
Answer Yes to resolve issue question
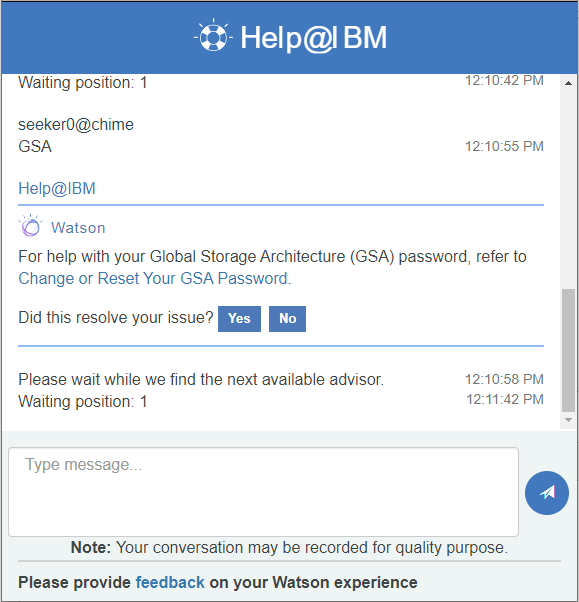[239, 319]
